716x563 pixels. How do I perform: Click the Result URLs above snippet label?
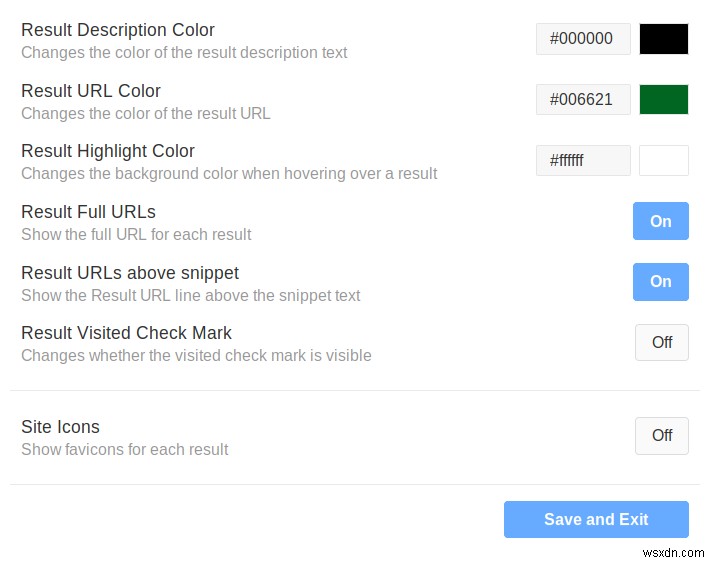[130, 273]
